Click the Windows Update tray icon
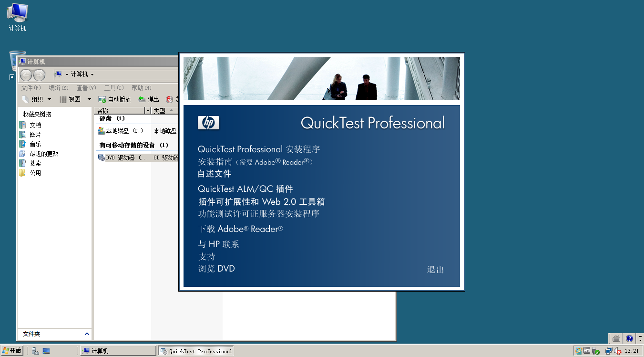Screen dimensions: 644x357 click(578, 351)
